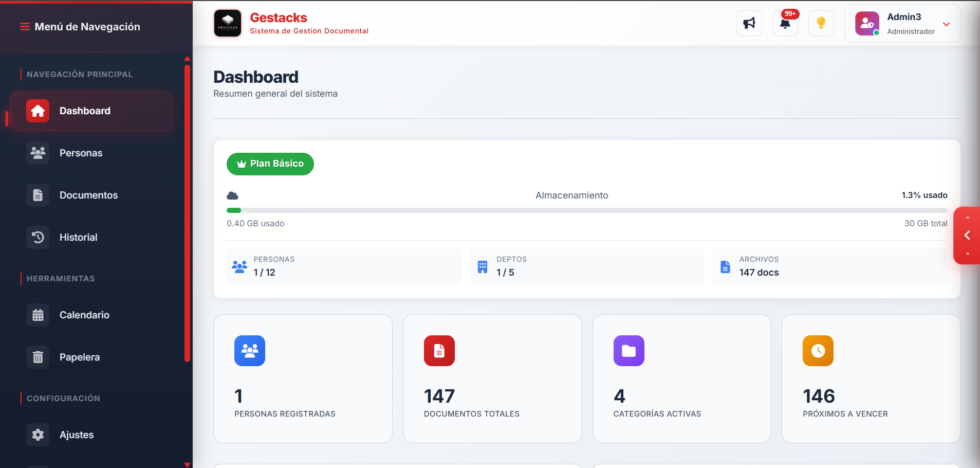Click the Gestacks logo icon
The image size is (980, 468).
click(x=228, y=23)
